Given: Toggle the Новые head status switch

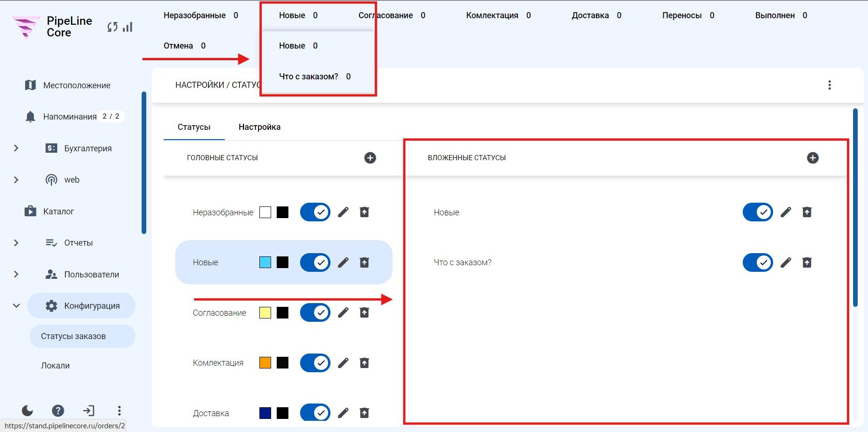Looking at the screenshot, I should coord(315,262).
